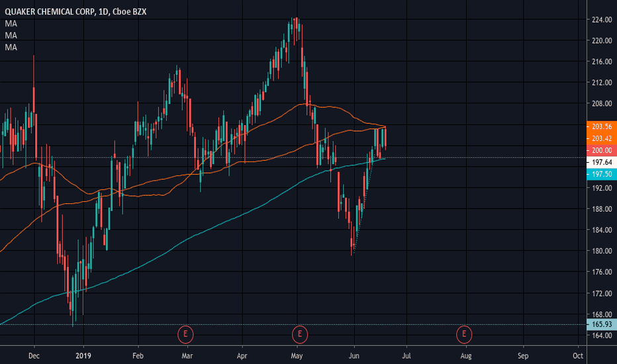Select the third MA indicator label
Image resolution: width=617 pixels, height=364 pixels.
11,47
